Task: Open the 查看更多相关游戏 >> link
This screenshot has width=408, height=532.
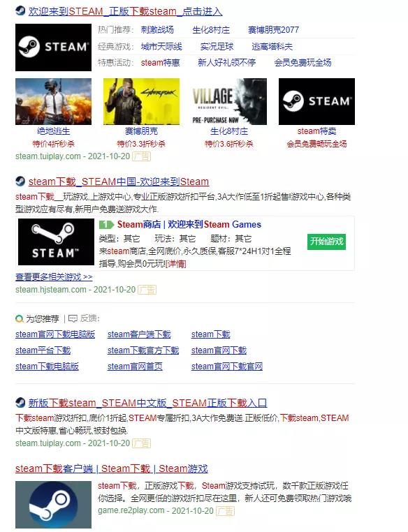Action: [54, 277]
